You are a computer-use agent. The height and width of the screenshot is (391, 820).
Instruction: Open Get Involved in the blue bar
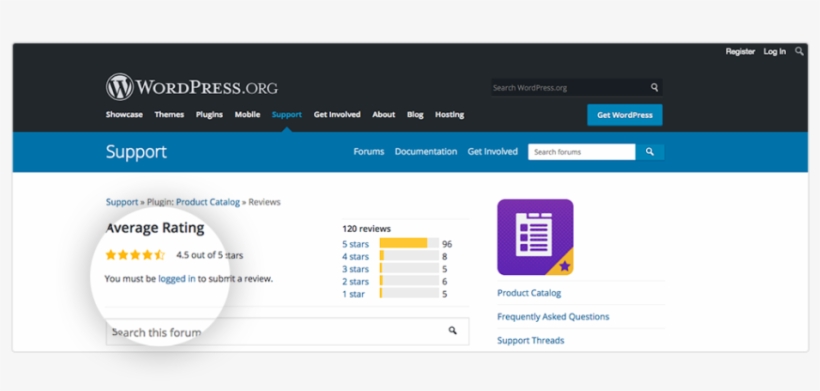point(493,152)
